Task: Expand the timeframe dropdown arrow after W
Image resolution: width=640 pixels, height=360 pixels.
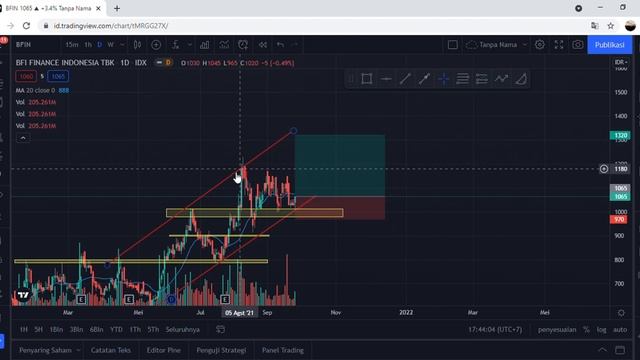Action: 122,45
